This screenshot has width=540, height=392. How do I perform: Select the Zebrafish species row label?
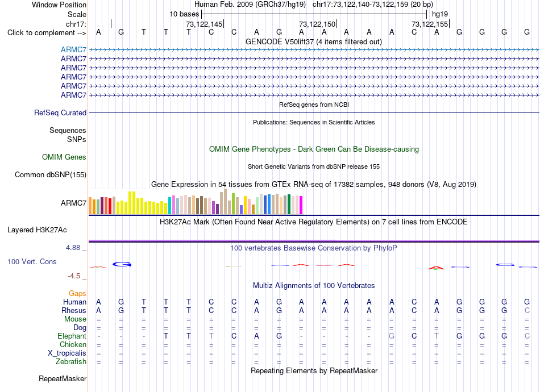coord(71,362)
